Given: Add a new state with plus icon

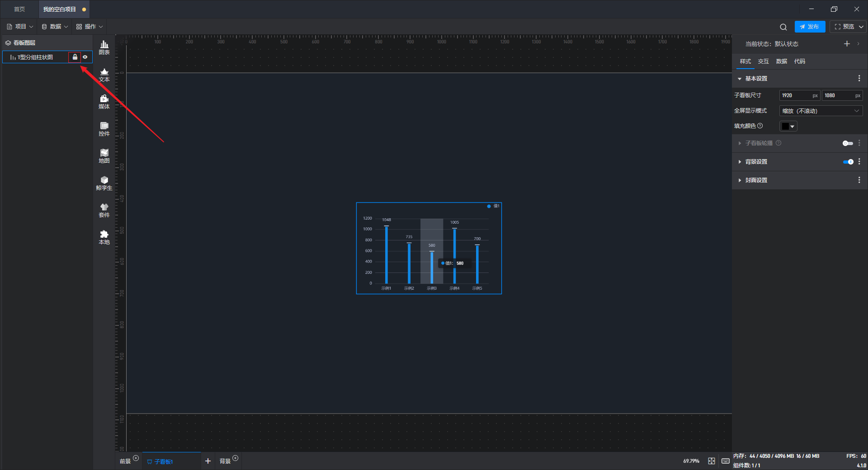Looking at the screenshot, I should click(x=847, y=44).
